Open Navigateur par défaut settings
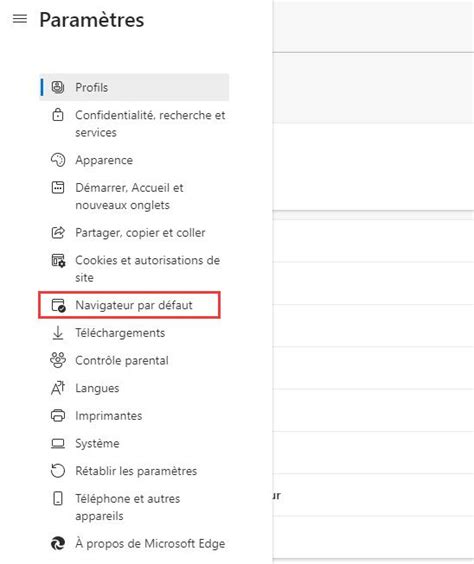Viewport: 474px width, 564px height. pos(129,305)
